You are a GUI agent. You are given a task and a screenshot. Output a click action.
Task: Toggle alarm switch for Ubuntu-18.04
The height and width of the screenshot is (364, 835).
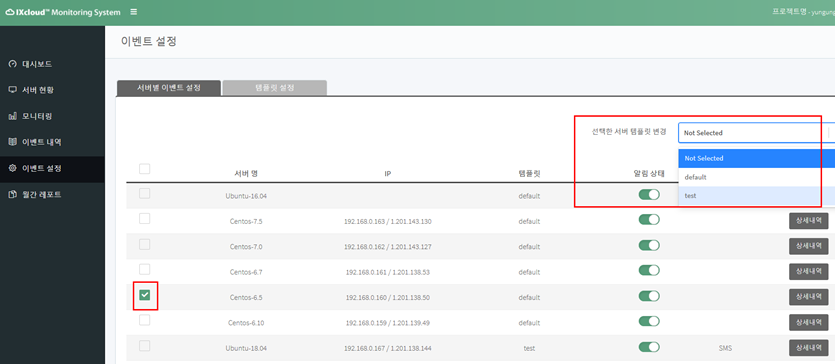click(x=649, y=347)
